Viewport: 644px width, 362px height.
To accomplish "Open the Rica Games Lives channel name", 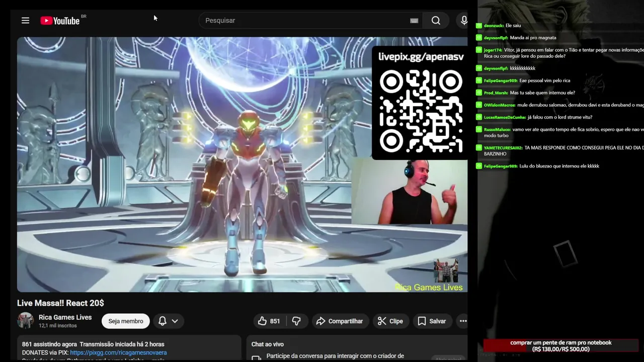I will coord(65,317).
